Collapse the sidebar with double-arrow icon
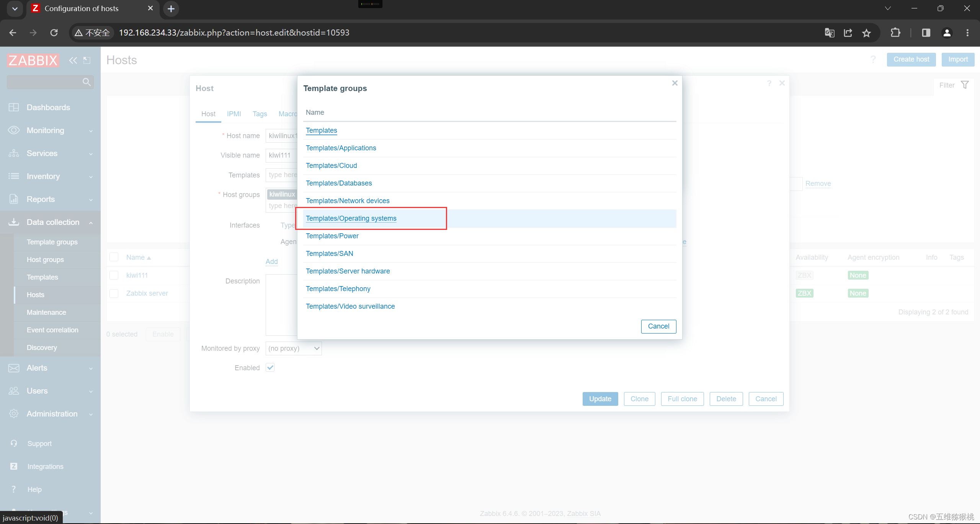This screenshot has height=524, width=980. click(x=73, y=60)
